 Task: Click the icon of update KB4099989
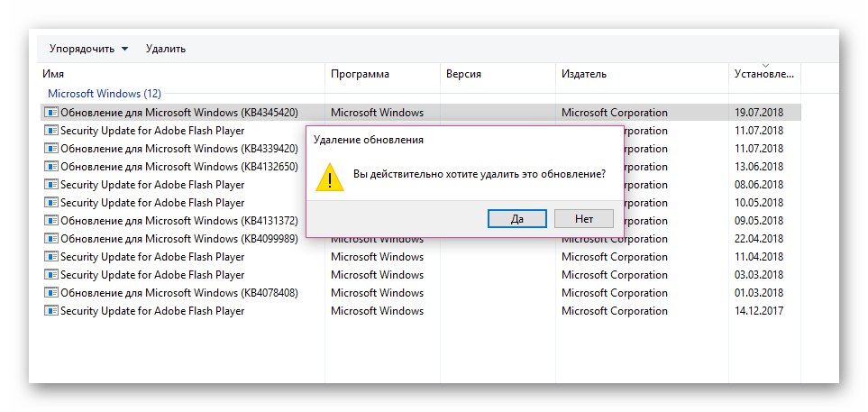point(51,239)
